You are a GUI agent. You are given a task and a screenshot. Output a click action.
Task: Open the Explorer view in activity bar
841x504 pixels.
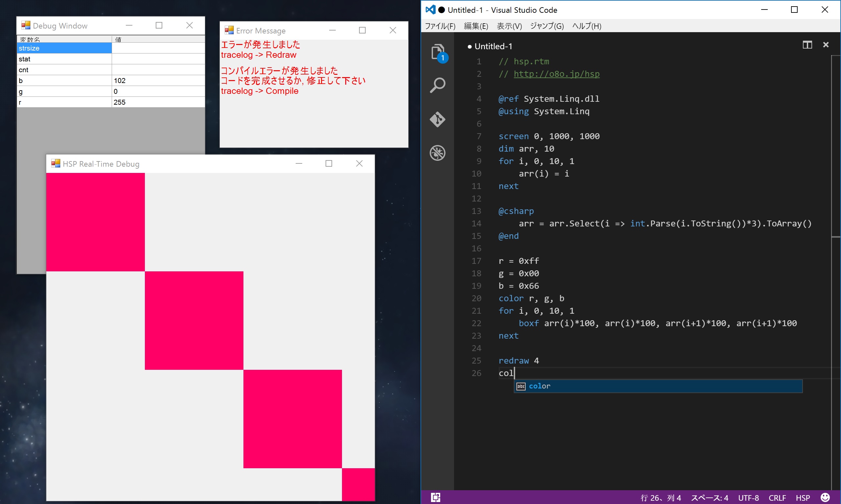pos(438,52)
